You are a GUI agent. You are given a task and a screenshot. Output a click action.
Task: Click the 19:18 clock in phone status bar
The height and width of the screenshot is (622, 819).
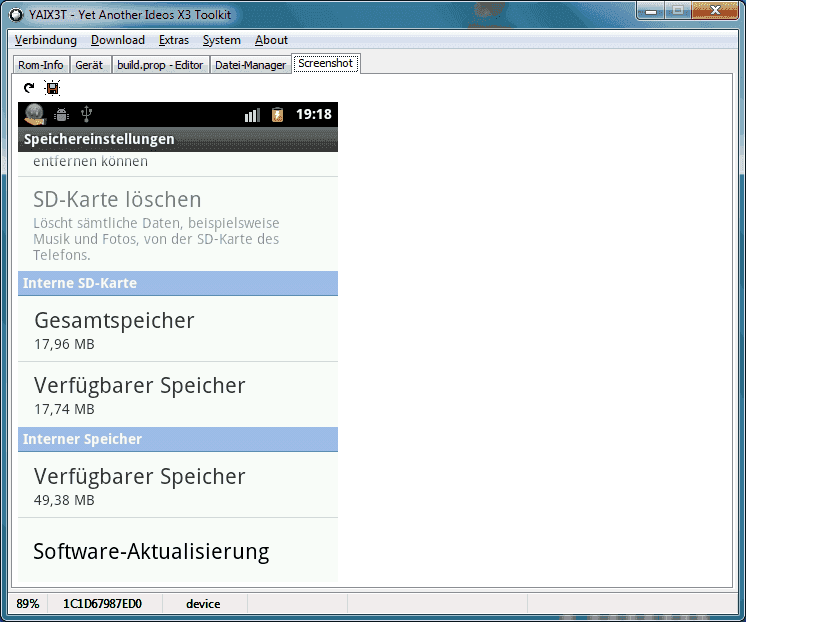click(313, 114)
